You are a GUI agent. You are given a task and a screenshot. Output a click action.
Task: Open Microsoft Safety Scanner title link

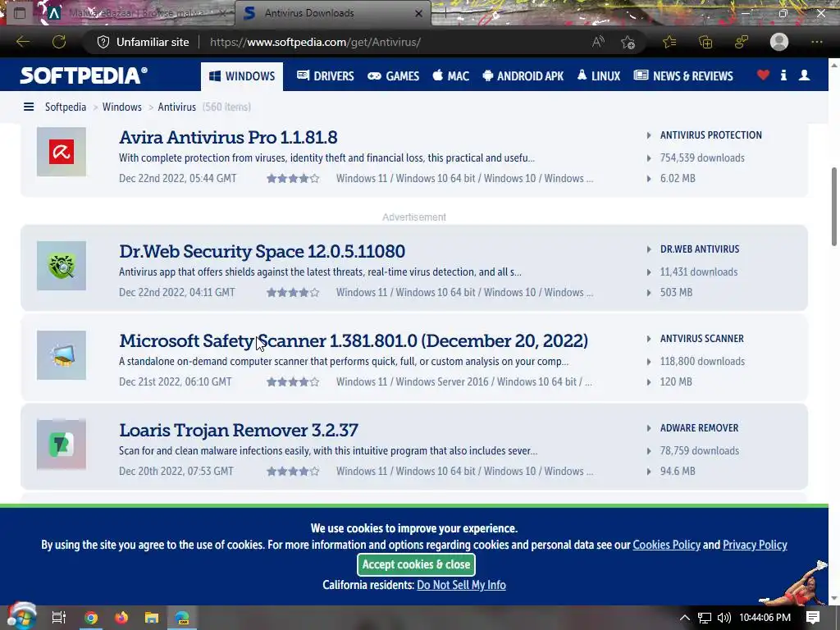click(354, 340)
